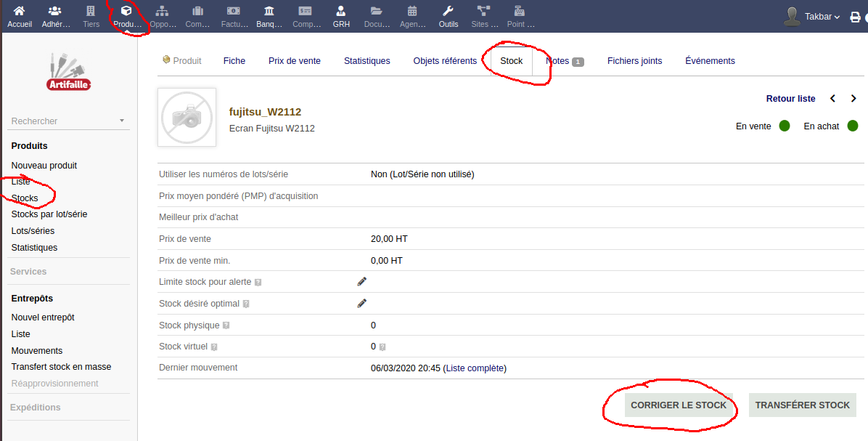The image size is (868, 441).
Task: Click the fujitsu_W2112 product reference
Action: (x=265, y=112)
